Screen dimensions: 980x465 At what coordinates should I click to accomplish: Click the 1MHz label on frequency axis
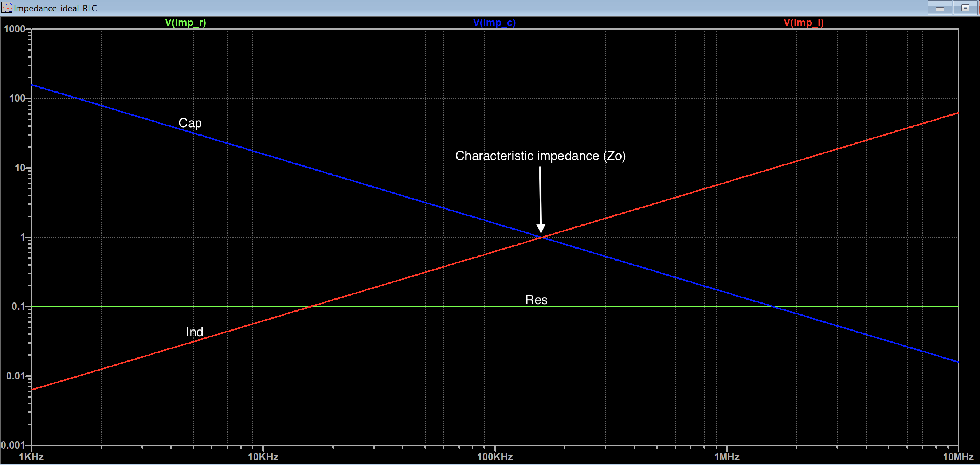[x=727, y=457]
